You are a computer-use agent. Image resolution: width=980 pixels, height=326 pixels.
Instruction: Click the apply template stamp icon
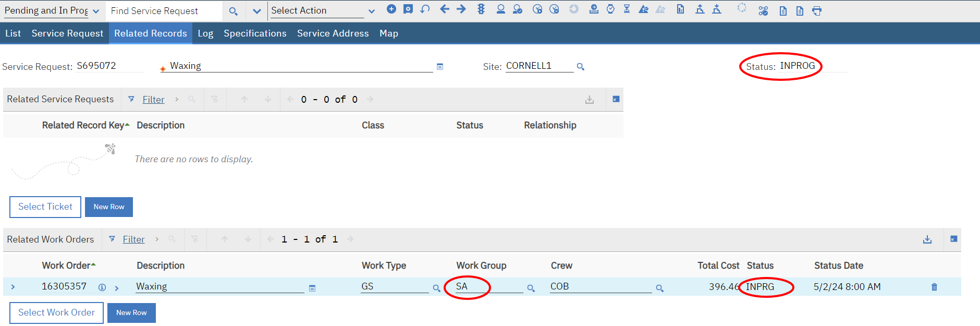[x=594, y=9]
